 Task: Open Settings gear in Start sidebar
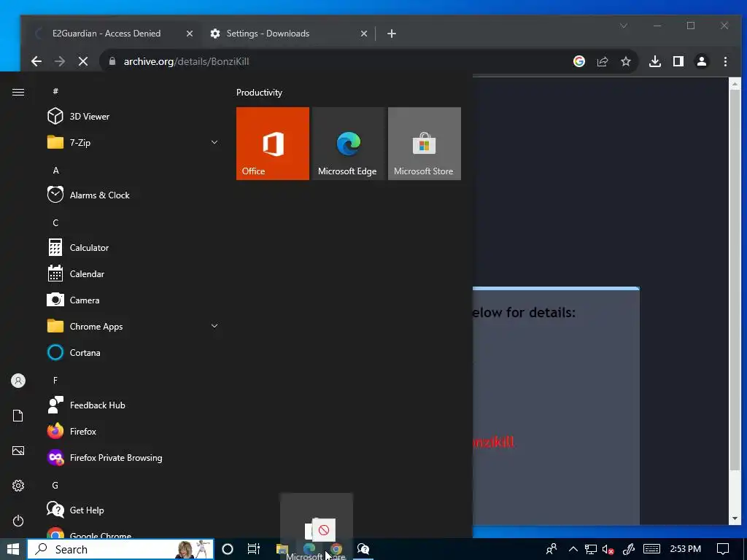coord(18,486)
